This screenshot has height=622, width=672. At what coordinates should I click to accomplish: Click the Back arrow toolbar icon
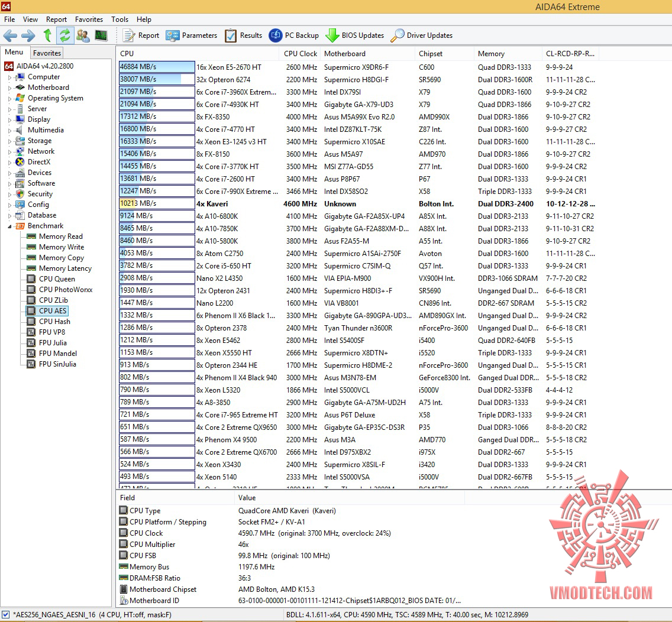click(10, 35)
